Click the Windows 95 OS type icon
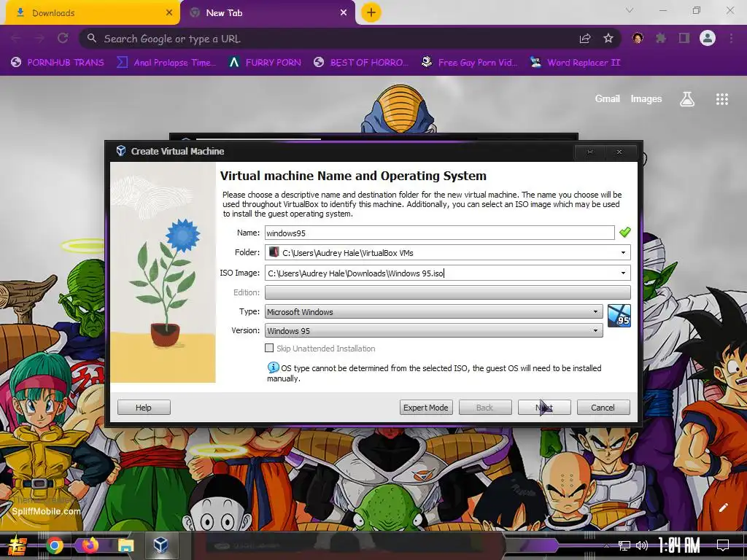This screenshot has height=560, width=747. pos(619,316)
